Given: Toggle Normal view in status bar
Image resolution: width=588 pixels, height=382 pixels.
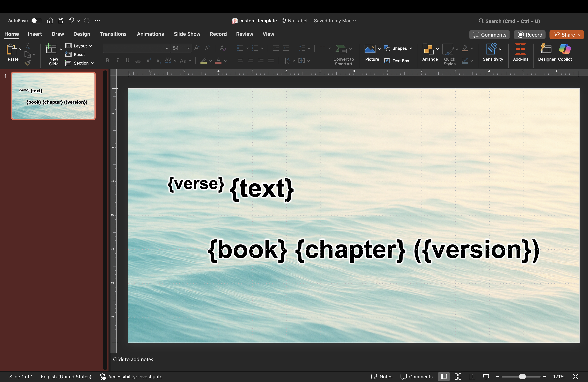Looking at the screenshot, I should coord(444,376).
